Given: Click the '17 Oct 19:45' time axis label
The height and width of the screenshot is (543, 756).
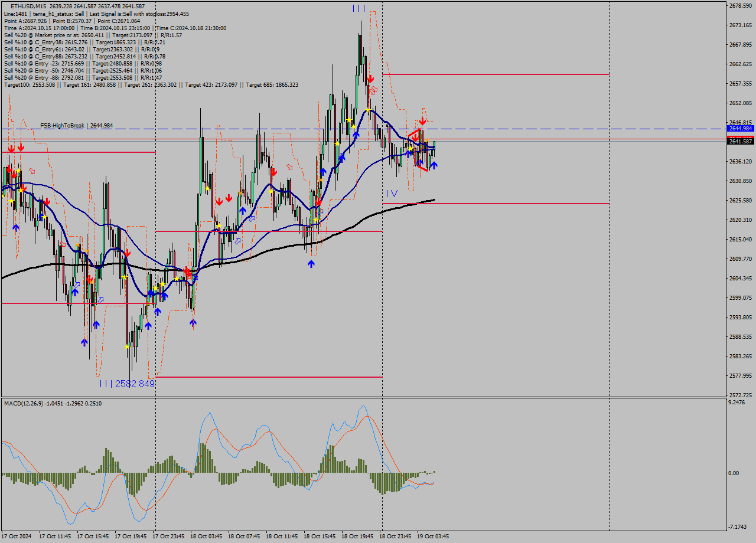Looking at the screenshot, I should 131,537.
